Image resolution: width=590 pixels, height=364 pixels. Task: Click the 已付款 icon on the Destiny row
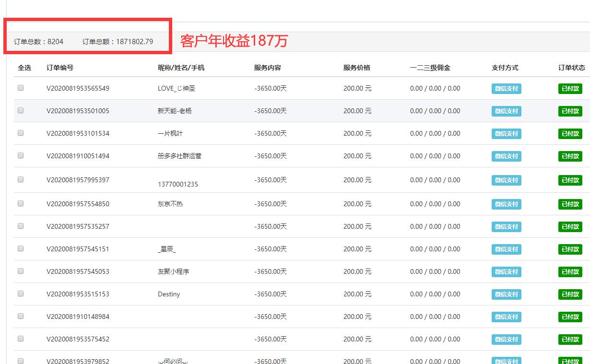(570, 294)
